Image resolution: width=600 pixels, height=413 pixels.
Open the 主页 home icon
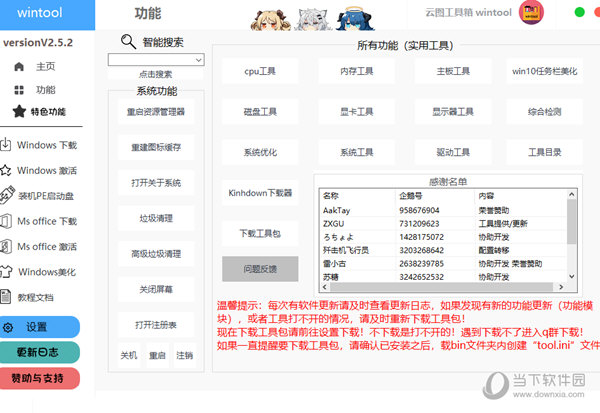tap(19, 67)
